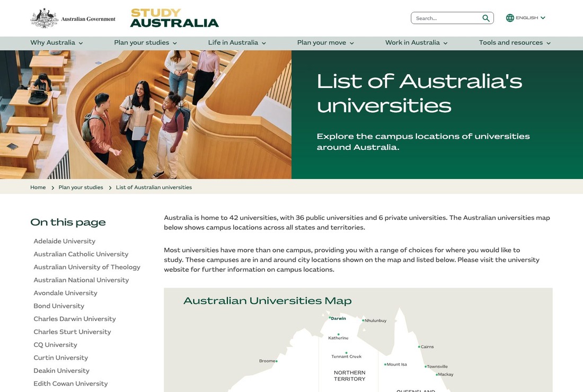Jump to Australian University of Theology
This screenshot has width=583, height=392.
86,267
